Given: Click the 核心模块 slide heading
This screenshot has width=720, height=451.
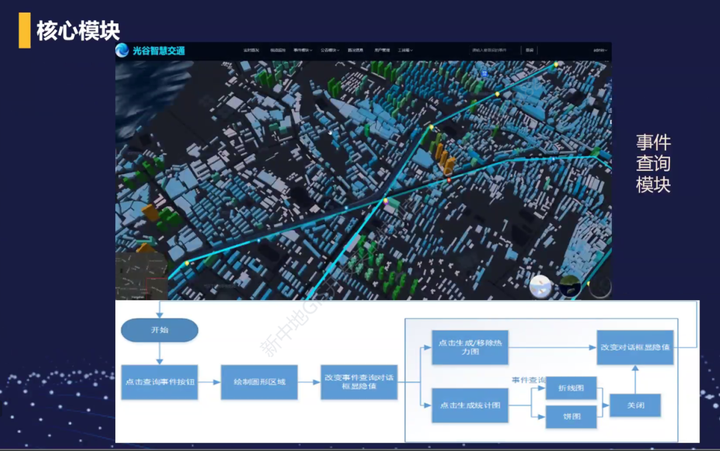Looking at the screenshot, I should pyautogui.click(x=78, y=31).
